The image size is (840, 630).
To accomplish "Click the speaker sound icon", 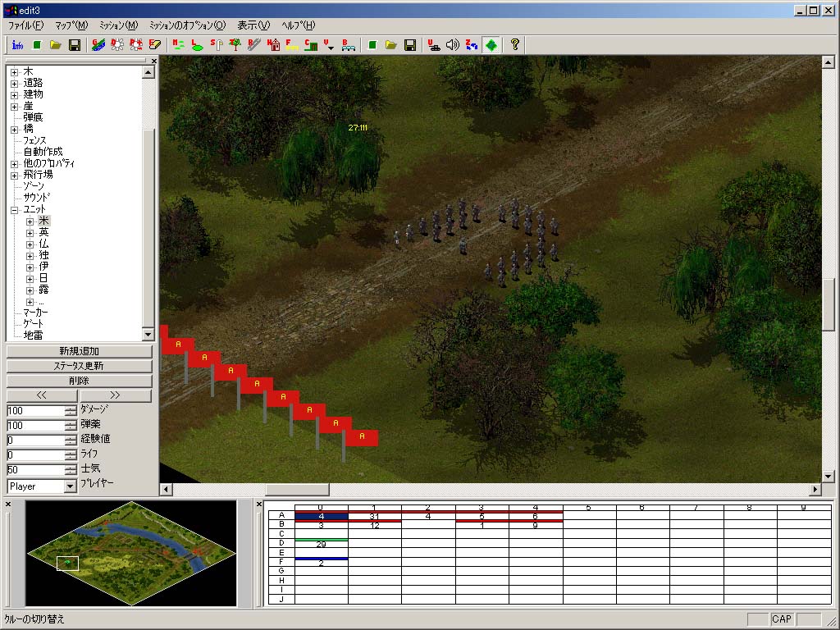I will pyautogui.click(x=453, y=45).
